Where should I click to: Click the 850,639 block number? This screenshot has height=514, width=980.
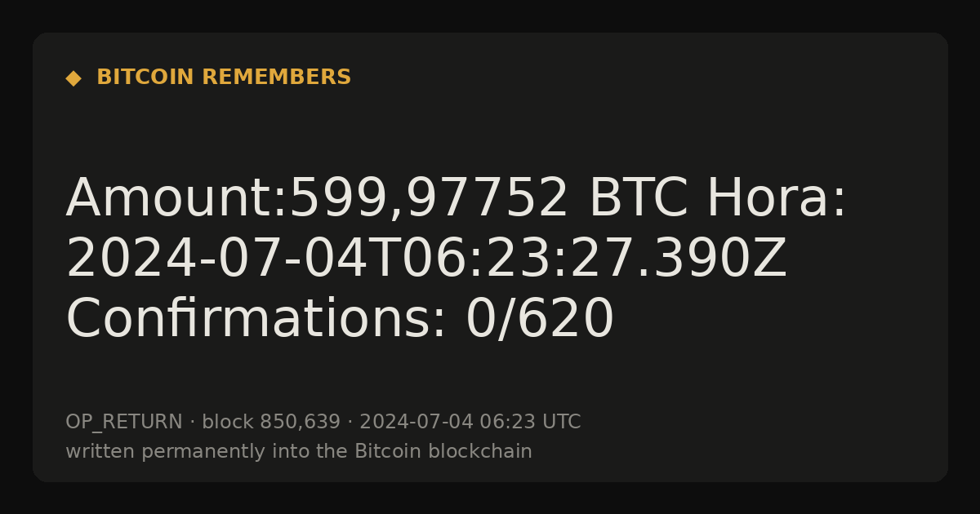pos(300,423)
